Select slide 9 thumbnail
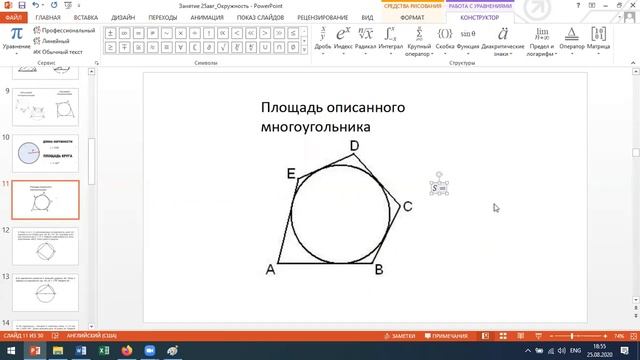The height and width of the screenshot is (360, 640). pyautogui.click(x=45, y=107)
